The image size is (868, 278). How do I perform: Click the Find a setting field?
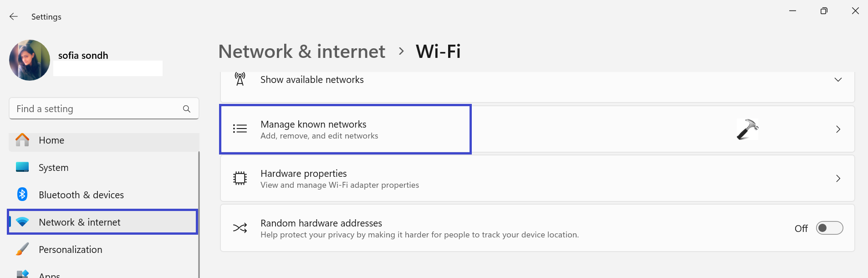96,109
